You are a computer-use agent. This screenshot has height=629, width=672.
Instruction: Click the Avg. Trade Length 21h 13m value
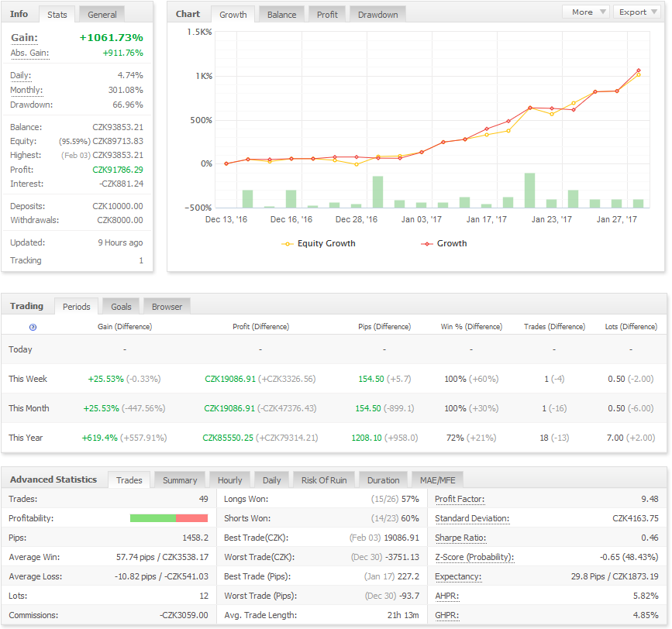tap(403, 615)
